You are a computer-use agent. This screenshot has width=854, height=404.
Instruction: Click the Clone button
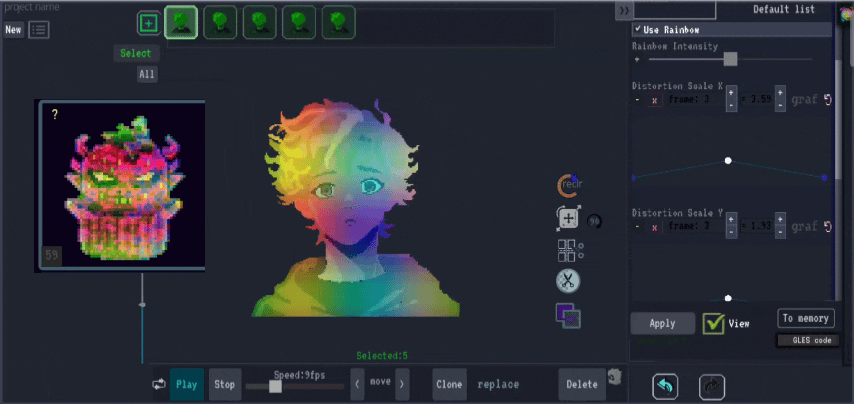[x=449, y=384]
